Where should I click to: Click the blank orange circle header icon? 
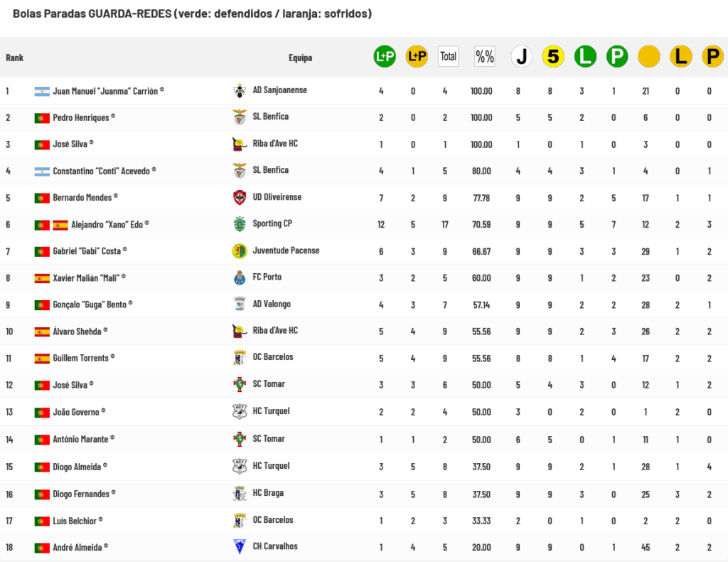coord(648,56)
